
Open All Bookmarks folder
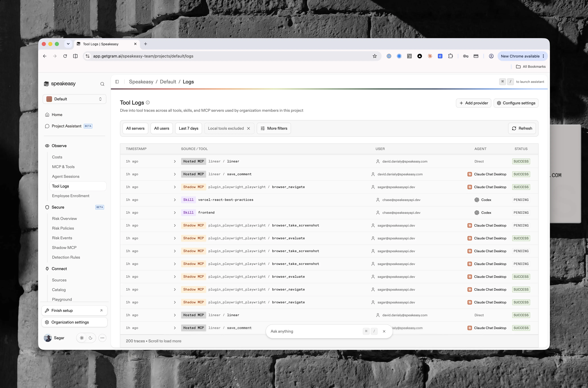point(531,67)
